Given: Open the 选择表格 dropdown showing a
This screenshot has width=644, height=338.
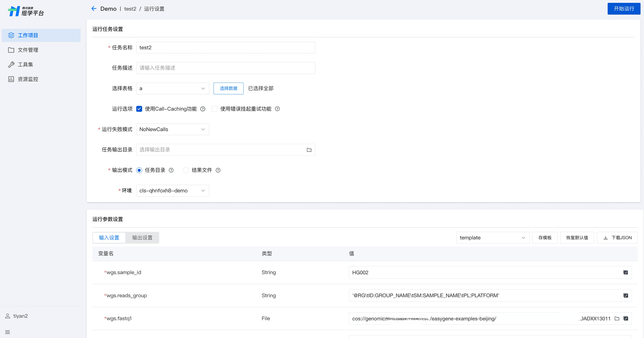Looking at the screenshot, I should pos(173,88).
